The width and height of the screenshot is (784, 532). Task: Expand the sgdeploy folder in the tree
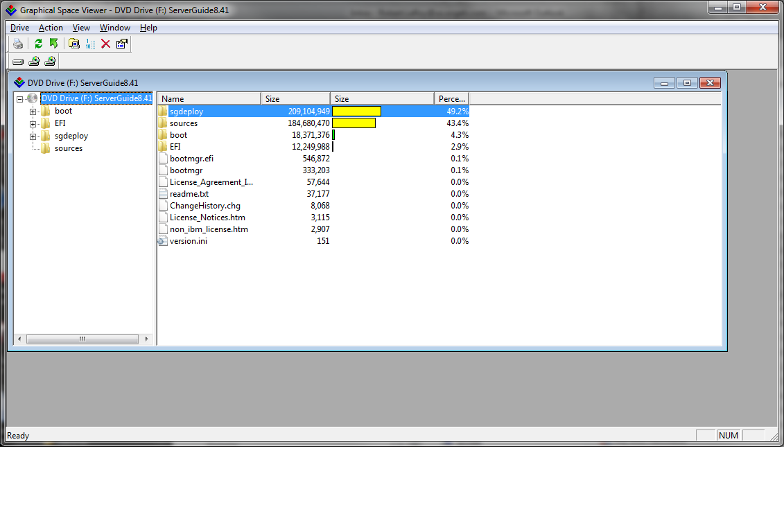pyautogui.click(x=33, y=136)
